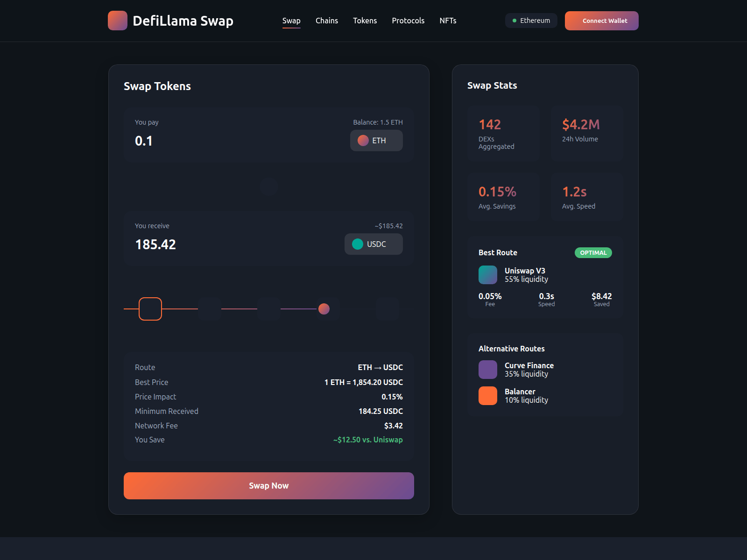
Task: Edit the You pay amount 0.1
Action: pos(144,140)
